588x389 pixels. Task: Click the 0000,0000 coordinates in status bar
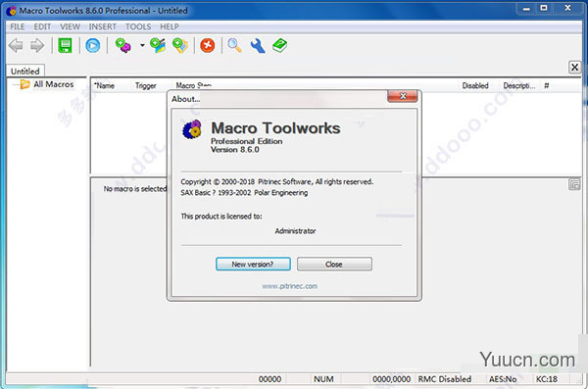(391, 379)
